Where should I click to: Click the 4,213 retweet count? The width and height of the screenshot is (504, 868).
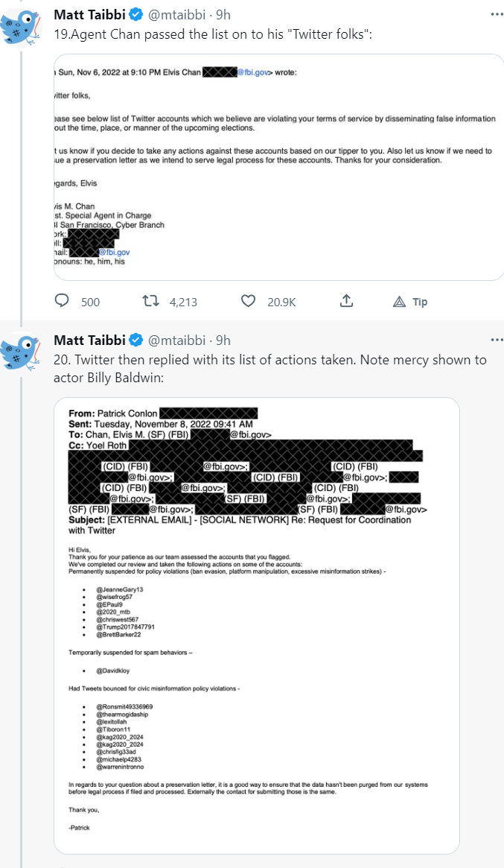pos(183,302)
